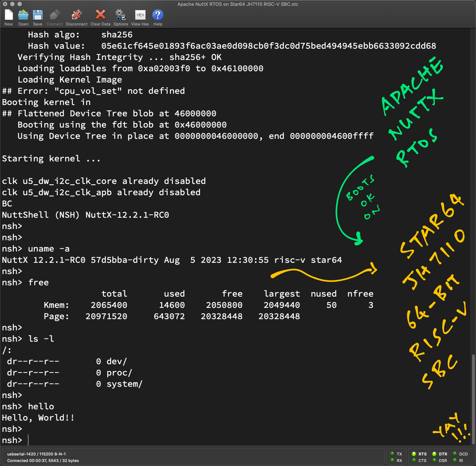Switch to View Hex mode

coord(140,15)
